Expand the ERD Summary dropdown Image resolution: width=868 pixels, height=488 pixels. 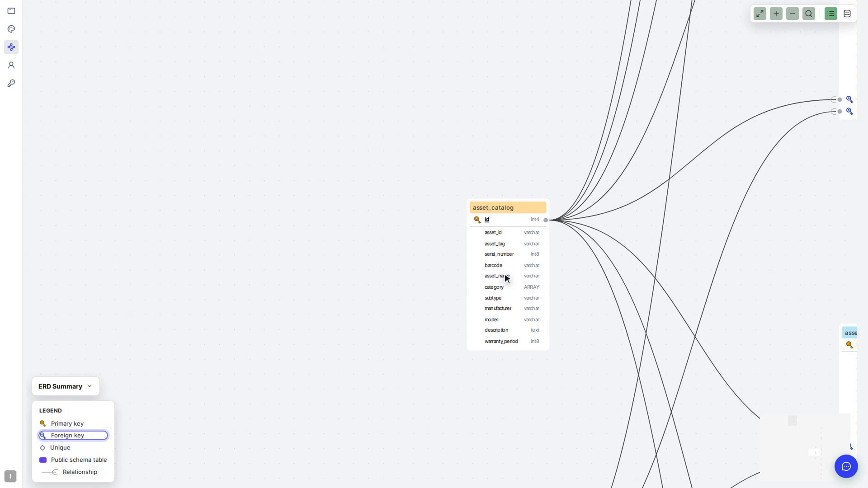pos(66,386)
